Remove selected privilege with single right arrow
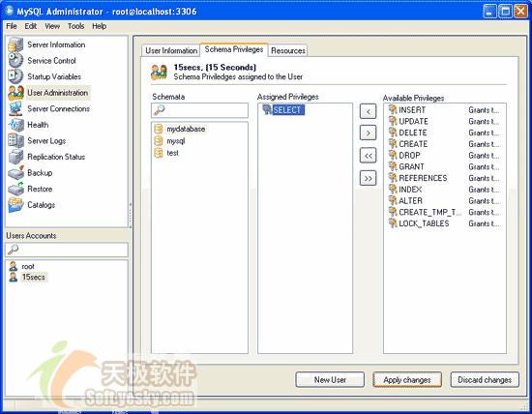This screenshot has width=532, height=414. point(369,133)
